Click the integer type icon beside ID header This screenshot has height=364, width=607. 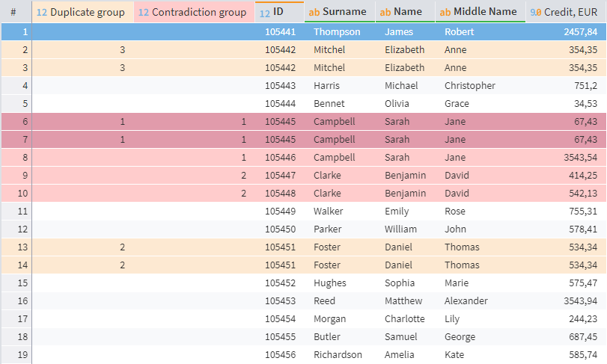(264, 12)
